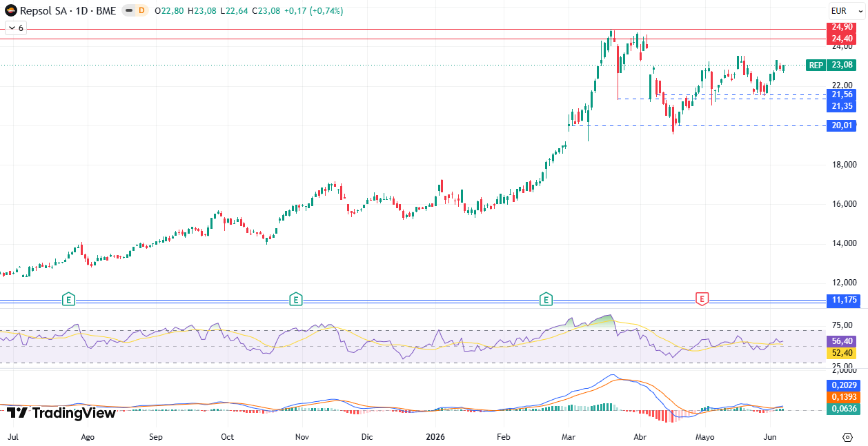Select the 24,40 red price label
The height and width of the screenshot is (446, 868).
click(843, 38)
